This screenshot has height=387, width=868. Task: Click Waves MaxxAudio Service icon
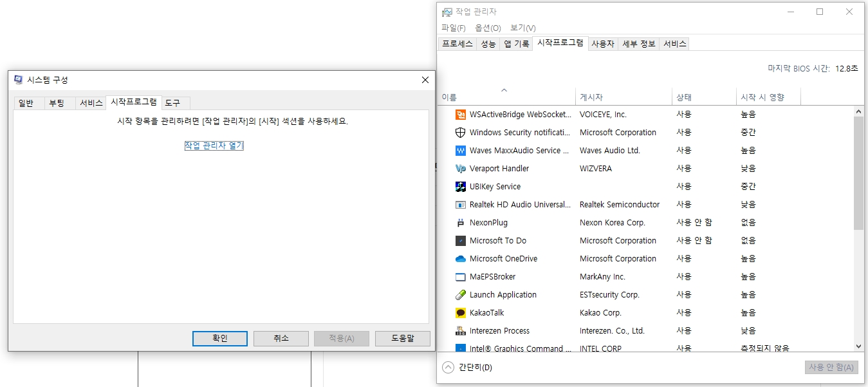[460, 151]
